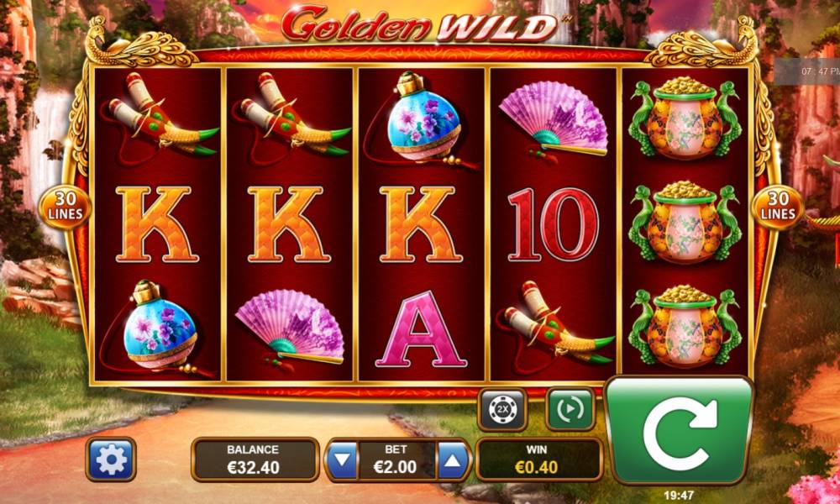
Task: Select the bottom gold pot on the fifth reel
Action: [x=685, y=327]
